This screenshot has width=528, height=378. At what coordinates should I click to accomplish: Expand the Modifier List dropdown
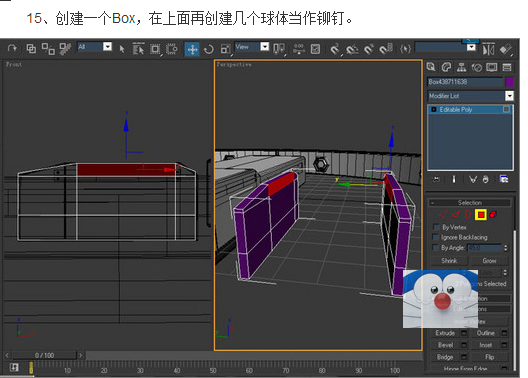471,96
